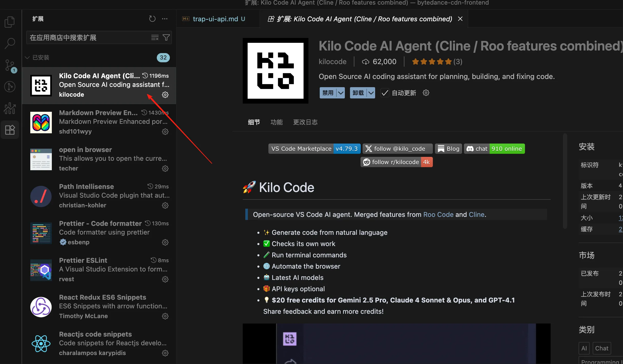The image size is (623, 364).
Task: Open Source Control view with badge
Action: tap(10, 66)
